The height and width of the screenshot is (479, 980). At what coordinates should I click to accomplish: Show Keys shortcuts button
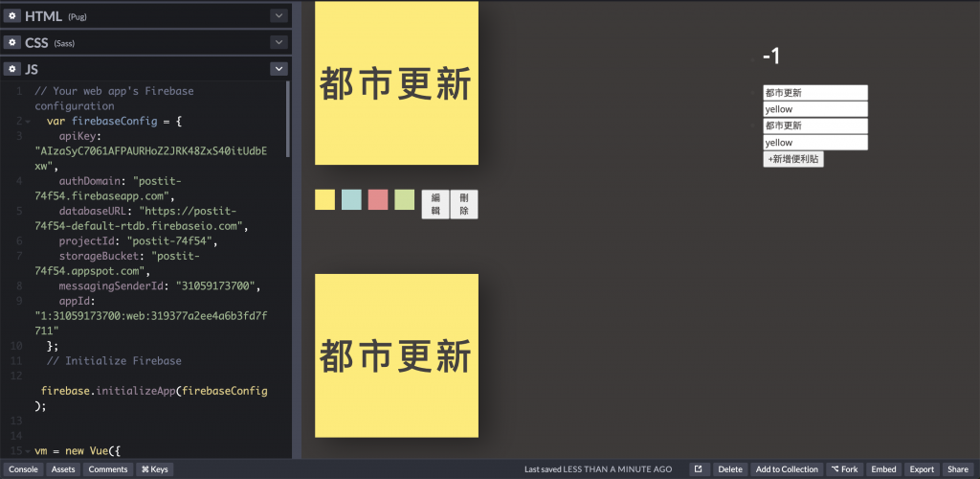tap(154, 469)
